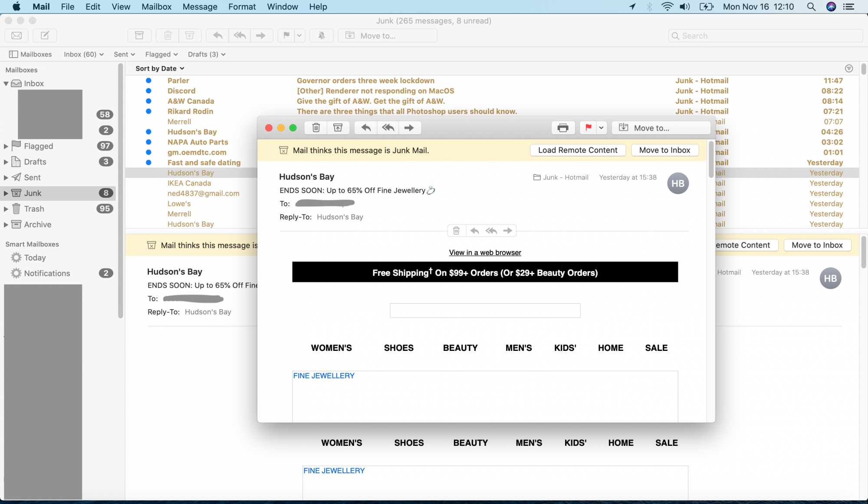Select the Archive mailbox
This screenshot has width=868, height=504.
(37, 225)
